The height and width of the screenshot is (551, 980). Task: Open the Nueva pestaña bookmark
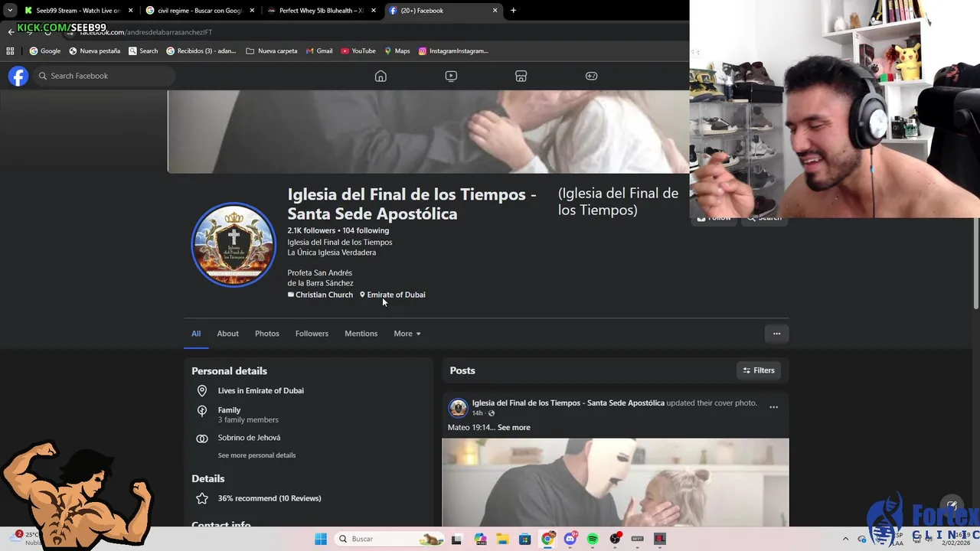(x=94, y=51)
